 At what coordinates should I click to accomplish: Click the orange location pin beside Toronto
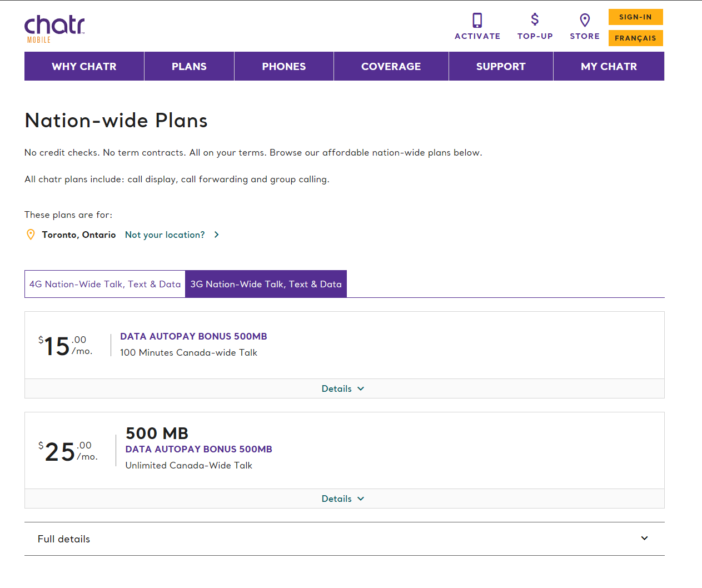tap(31, 235)
